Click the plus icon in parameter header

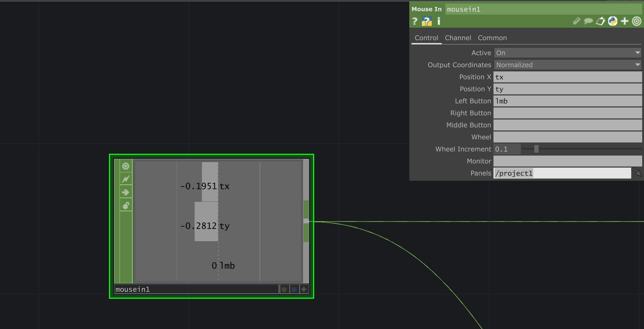tap(625, 21)
